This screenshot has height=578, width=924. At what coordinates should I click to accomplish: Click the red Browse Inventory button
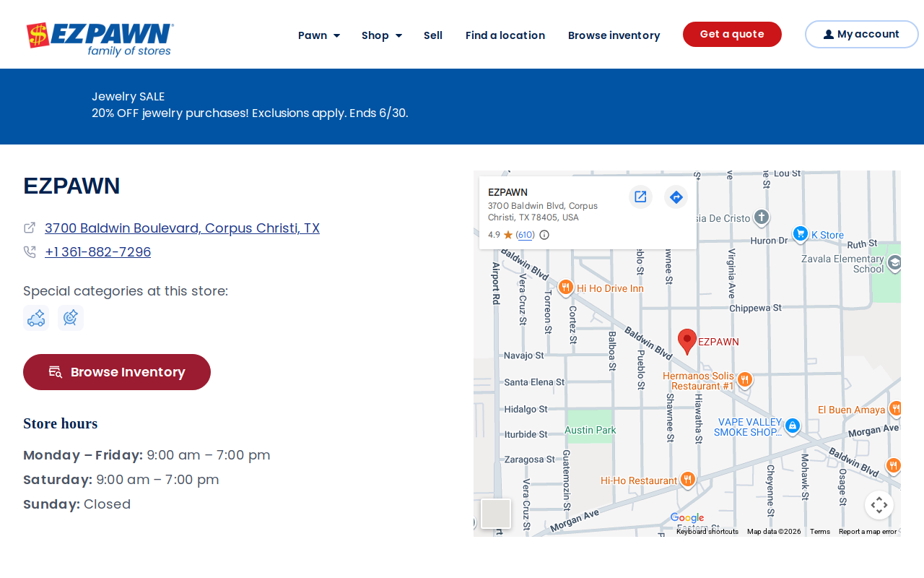point(117,372)
